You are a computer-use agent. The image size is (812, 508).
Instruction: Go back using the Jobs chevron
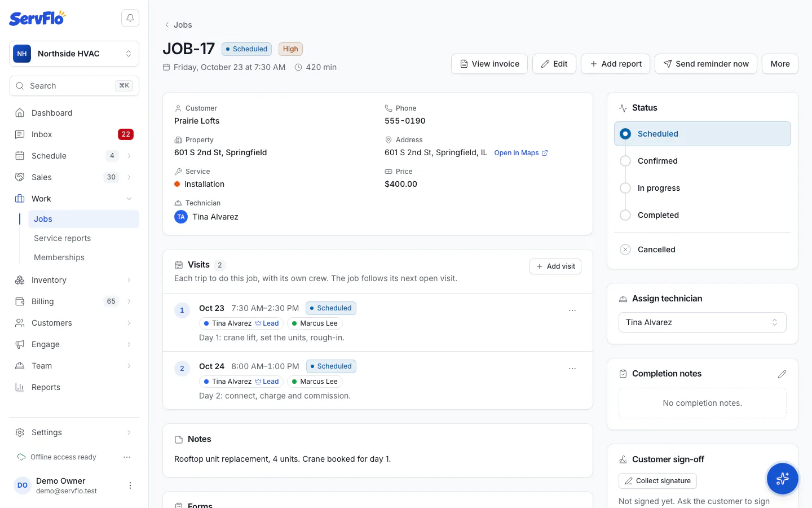click(x=167, y=25)
